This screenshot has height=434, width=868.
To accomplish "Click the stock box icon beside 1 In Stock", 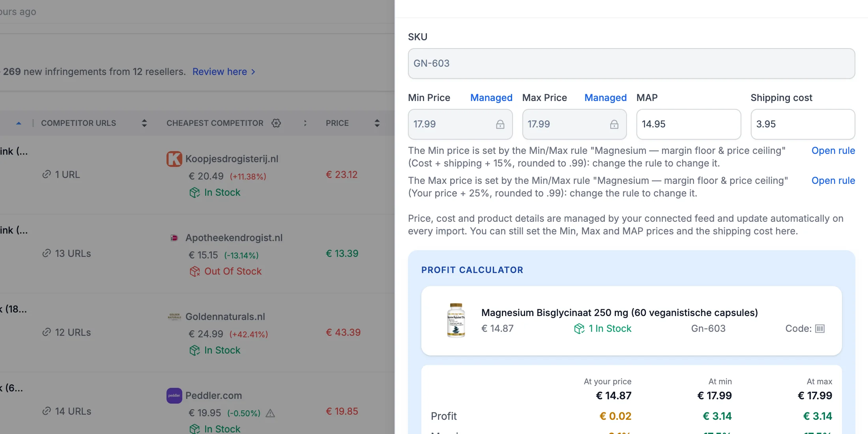I will click(579, 329).
